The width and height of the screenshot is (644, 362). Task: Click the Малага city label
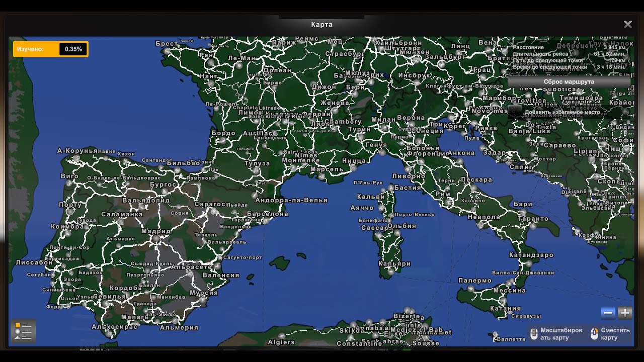[x=135, y=317]
